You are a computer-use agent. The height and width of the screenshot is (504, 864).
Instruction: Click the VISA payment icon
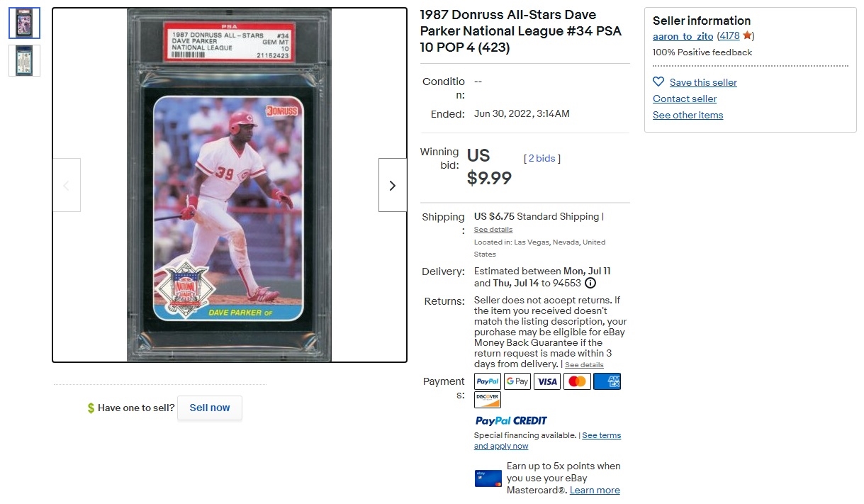click(x=547, y=381)
